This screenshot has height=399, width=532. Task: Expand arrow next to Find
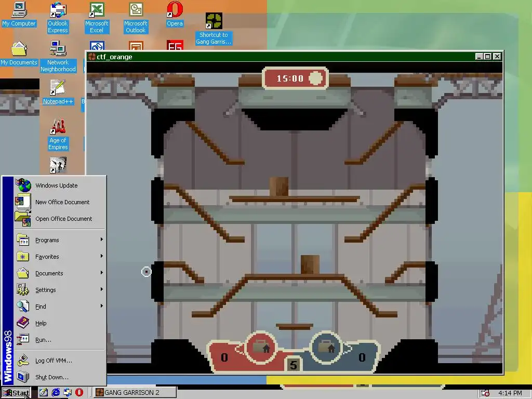point(101,306)
